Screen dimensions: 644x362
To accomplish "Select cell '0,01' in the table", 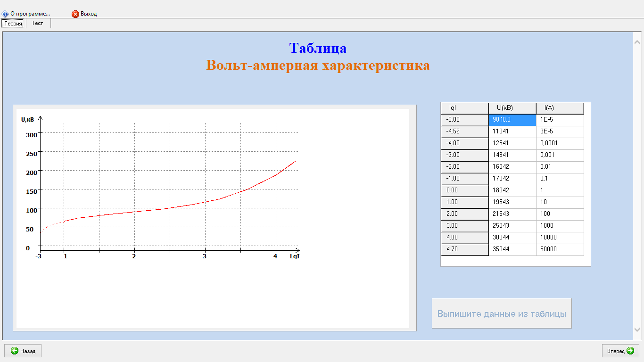I will tap(560, 167).
